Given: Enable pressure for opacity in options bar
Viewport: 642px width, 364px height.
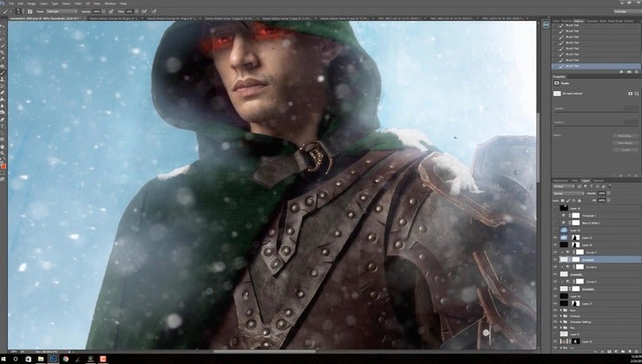Looking at the screenshot, I should pos(110,11).
